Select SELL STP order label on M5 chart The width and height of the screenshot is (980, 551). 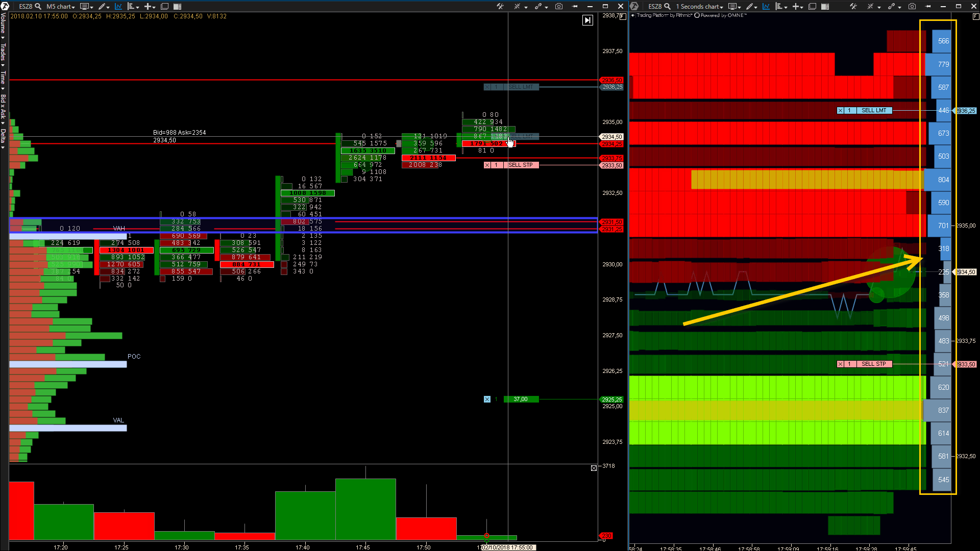[x=521, y=165]
